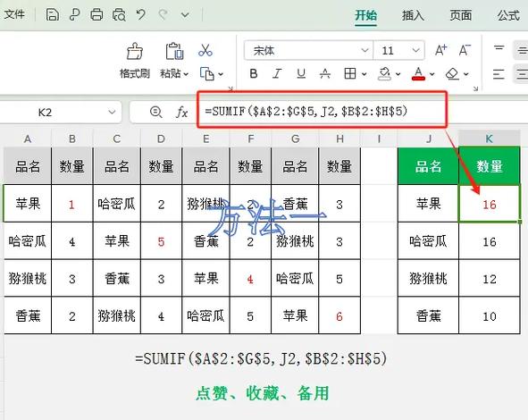Click the Cut scissors icon
The height and width of the screenshot is (420, 528).
(205, 50)
